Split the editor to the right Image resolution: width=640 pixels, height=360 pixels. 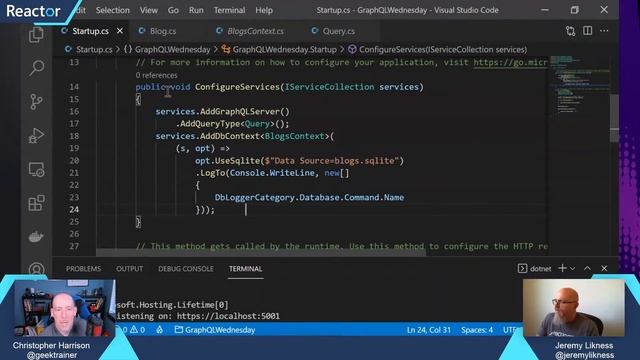click(x=587, y=31)
